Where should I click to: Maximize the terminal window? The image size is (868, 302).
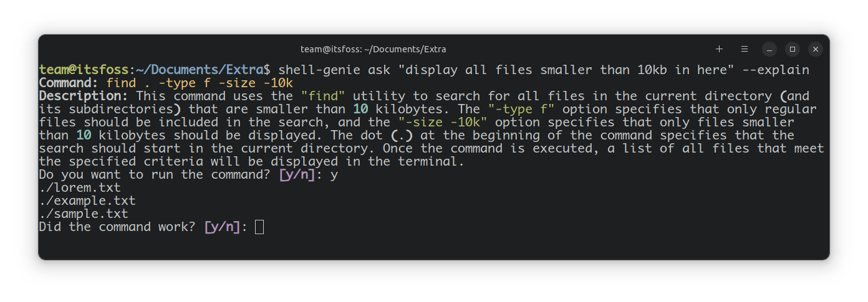pos(793,49)
